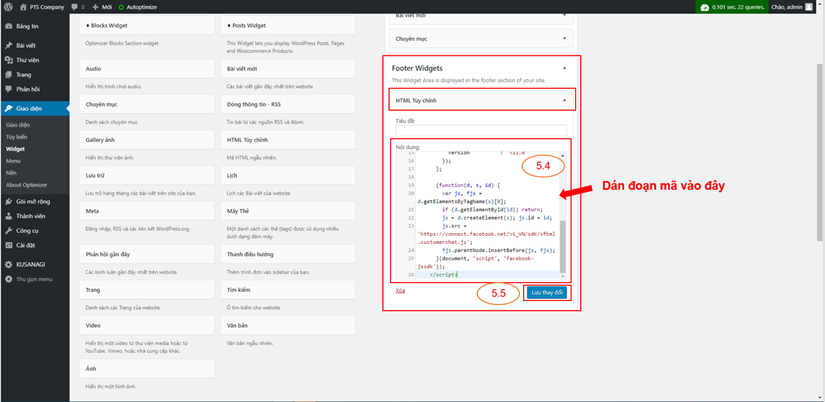The image size is (825, 402).
Task: Select the Meta available widget
Action: pos(147,211)
